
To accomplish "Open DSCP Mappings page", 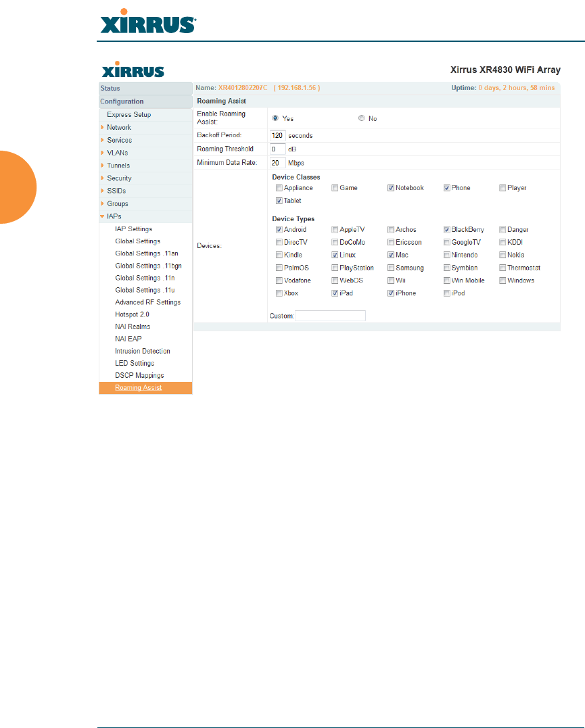I will (x=139, y=375).
